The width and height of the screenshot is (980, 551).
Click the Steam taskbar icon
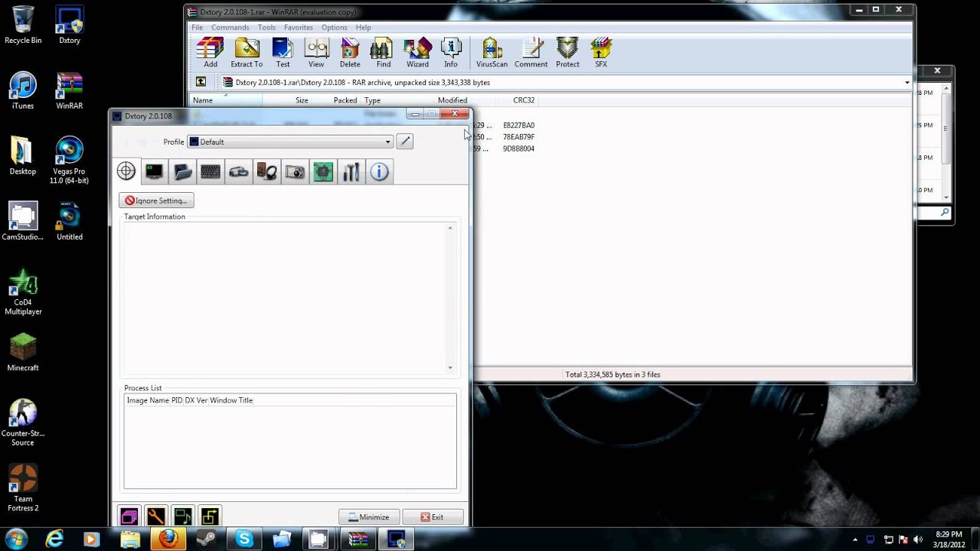click(x=205, y=539)
